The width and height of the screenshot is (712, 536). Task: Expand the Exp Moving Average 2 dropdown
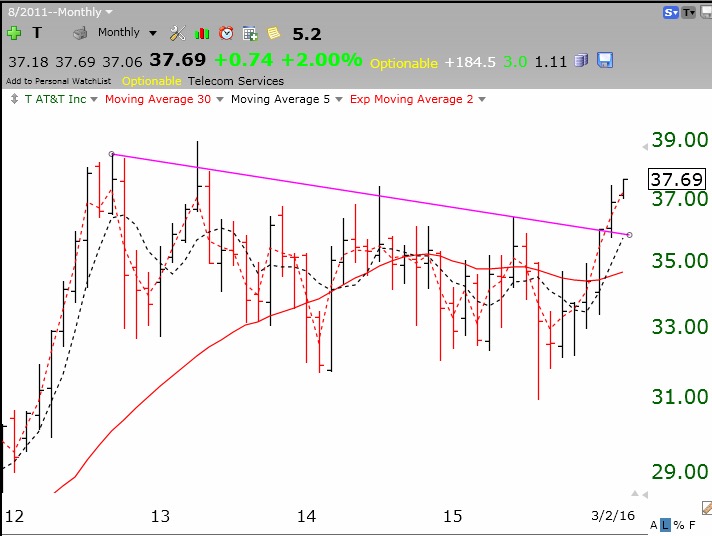(x=482, y=99)
